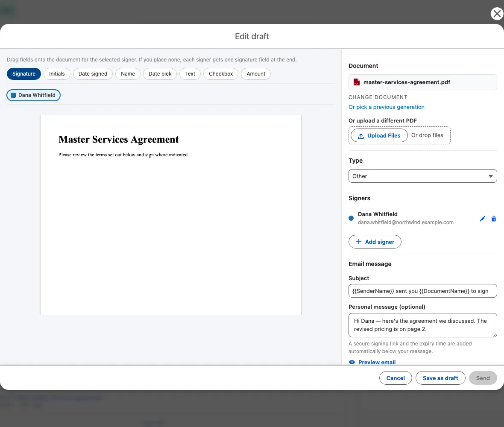504x427 pixels.
Task: Focus the Personal message text area
Action: [423, 325]
